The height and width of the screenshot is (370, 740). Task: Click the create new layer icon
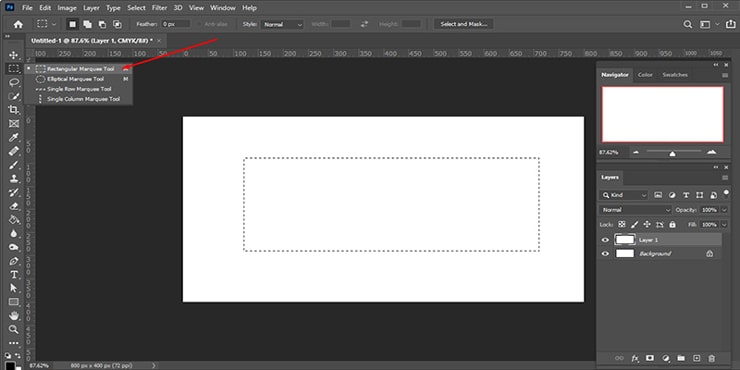(697, 359)
